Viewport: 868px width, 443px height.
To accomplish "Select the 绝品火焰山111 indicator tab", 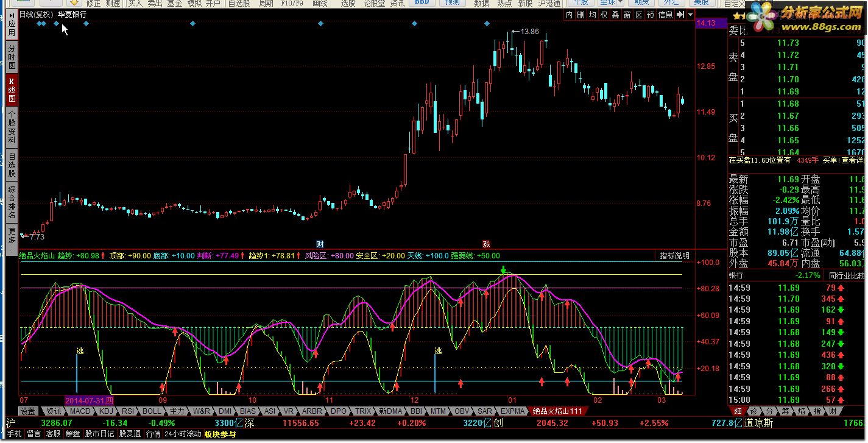I will pyautogui.click(x=557, y=411).
